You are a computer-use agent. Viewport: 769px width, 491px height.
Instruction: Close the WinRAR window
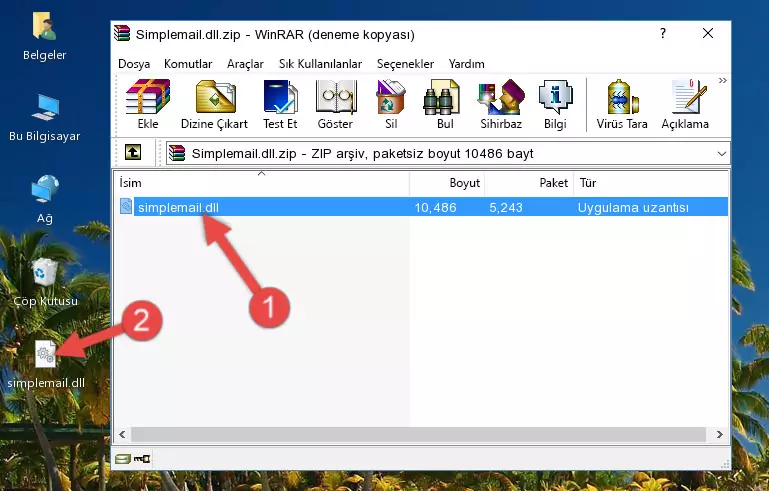708,33
